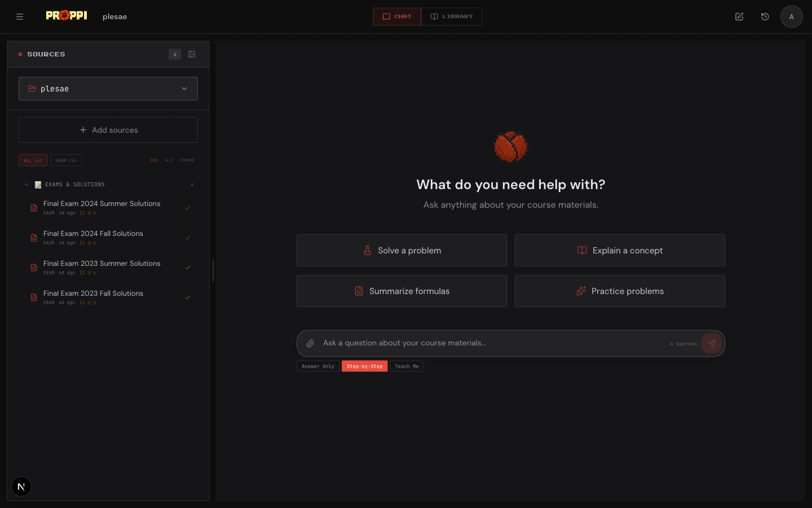This screenshot has height=508, width=812.
Task: Toggle the EXAM (4) filter
Action: tap(66, 160)
